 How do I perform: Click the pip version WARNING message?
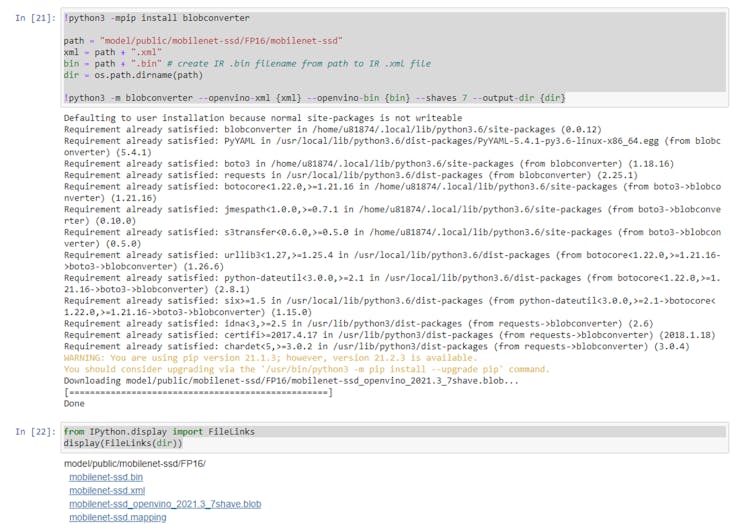click(270, 358)
